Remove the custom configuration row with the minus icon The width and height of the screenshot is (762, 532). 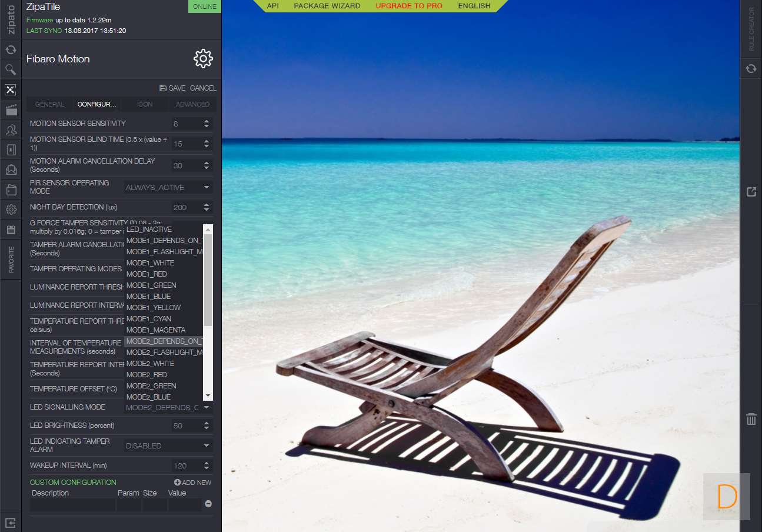(x=208, y=504)
